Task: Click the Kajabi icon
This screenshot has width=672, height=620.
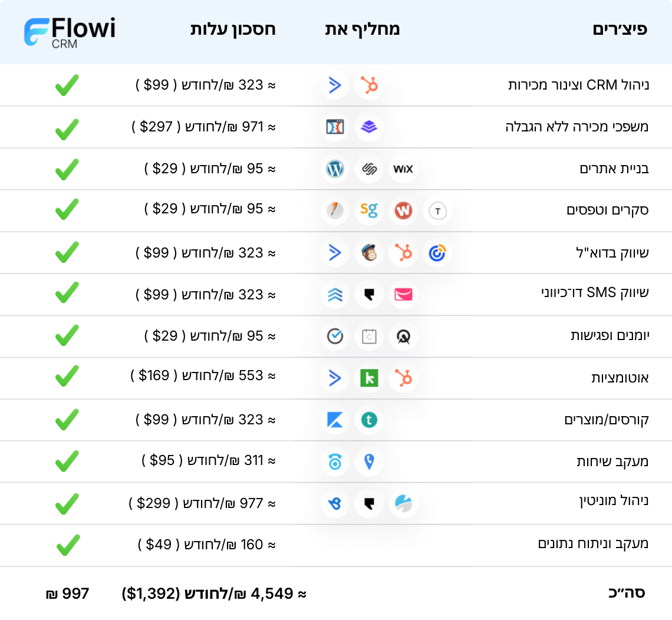Action: tap(335, 420)
